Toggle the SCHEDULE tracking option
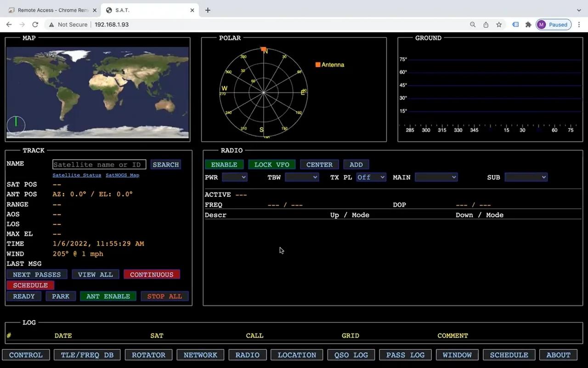 [30, 285]
